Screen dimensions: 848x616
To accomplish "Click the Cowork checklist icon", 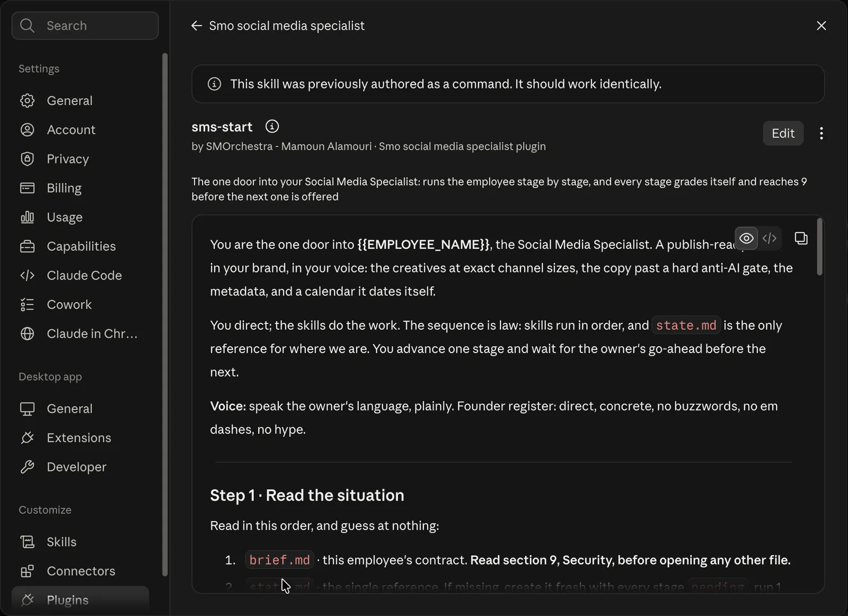I will (x=27, y=305).
